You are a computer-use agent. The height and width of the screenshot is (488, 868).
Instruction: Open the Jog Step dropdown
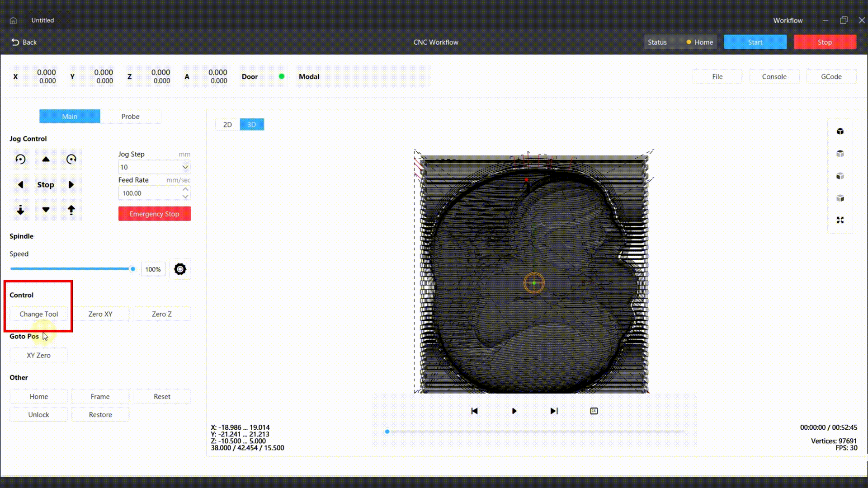[184, 167]
